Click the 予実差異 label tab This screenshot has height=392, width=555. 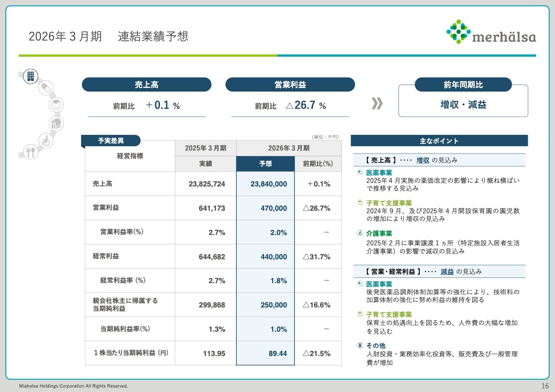tap(111, 140)
